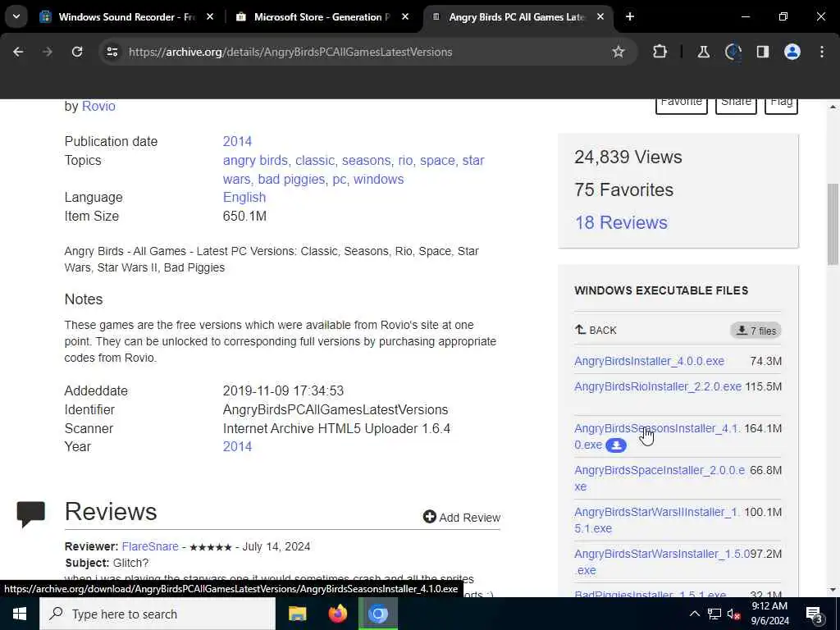840x630 pixels.
Task: Bookmark this page with the star icon
Action: click(x=619, y=52)
